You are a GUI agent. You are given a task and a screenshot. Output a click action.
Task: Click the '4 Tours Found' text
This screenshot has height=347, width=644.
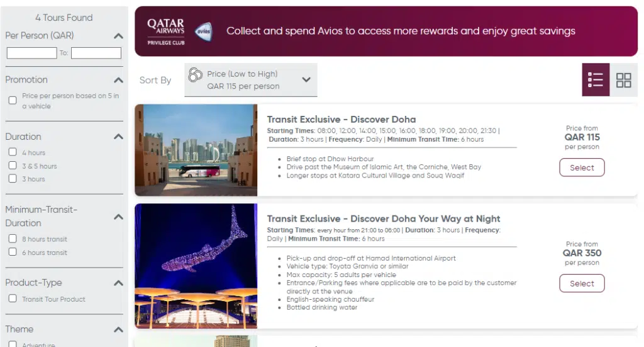[64, 18]
